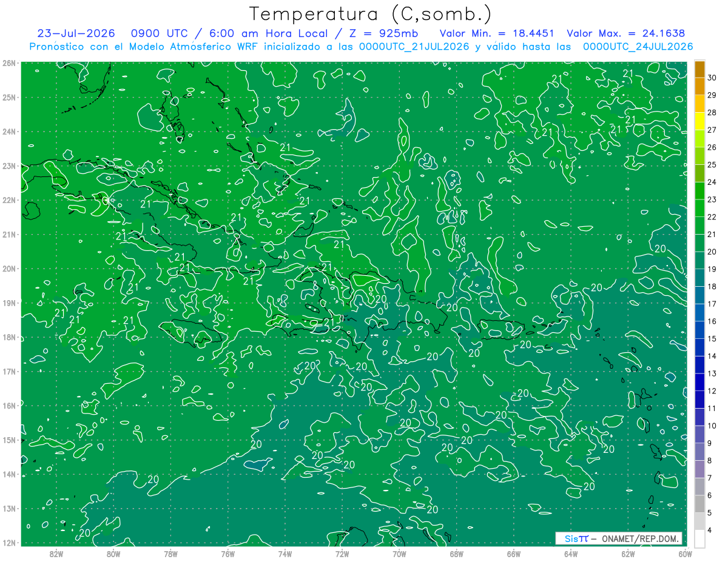728x562 pixels.
Task: Click the '0000UTC_21JUL2026' initialization time text
Action: point(414,47)
